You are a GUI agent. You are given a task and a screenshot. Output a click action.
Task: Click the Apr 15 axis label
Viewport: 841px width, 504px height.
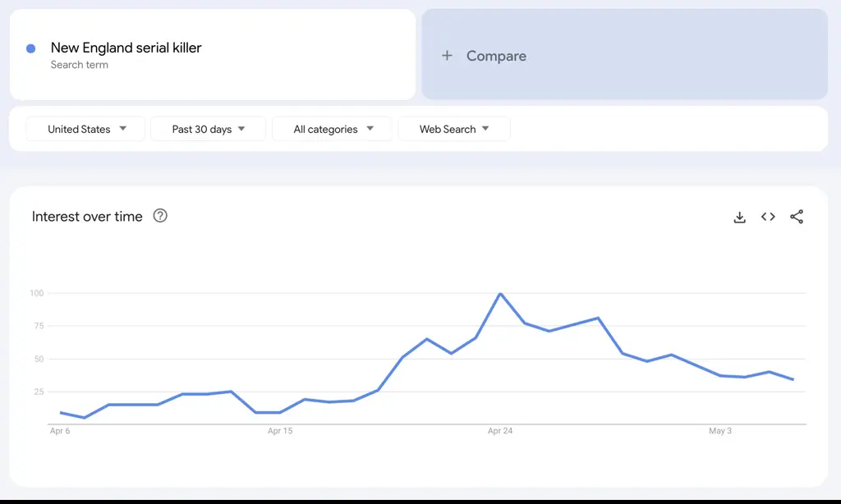[x=279, y=431]
